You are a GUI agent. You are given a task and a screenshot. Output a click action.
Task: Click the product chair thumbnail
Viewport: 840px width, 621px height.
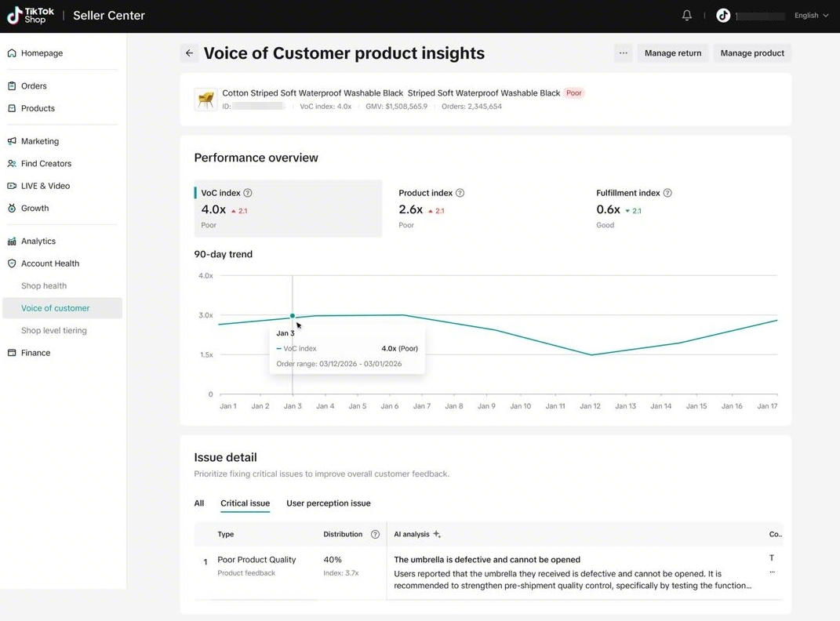pyautogui.click(x=205, y=100)
